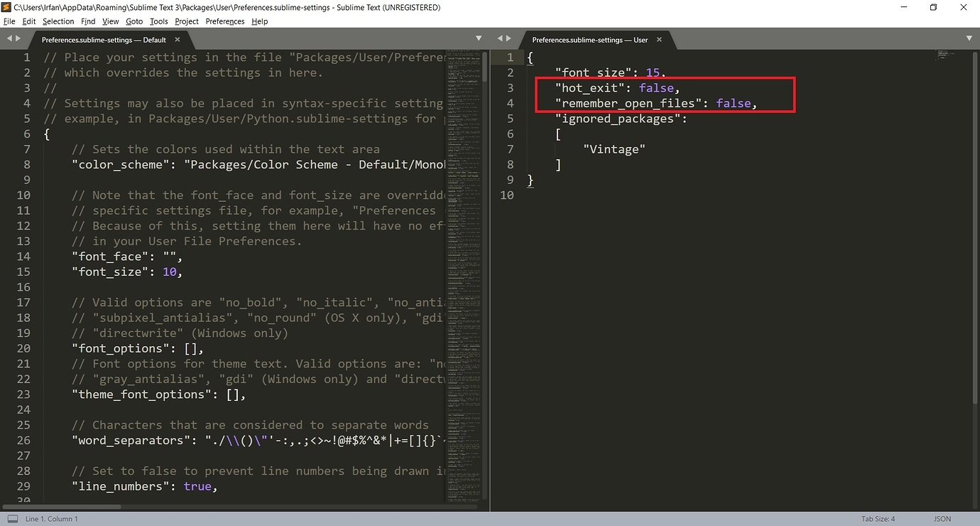
Task: Open the View menu
Action: click(x=110, y=21)
